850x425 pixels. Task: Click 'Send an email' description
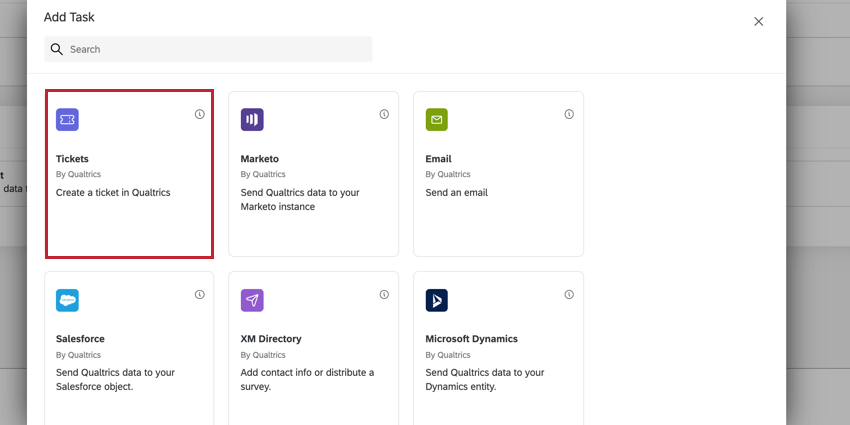point(456,192)
